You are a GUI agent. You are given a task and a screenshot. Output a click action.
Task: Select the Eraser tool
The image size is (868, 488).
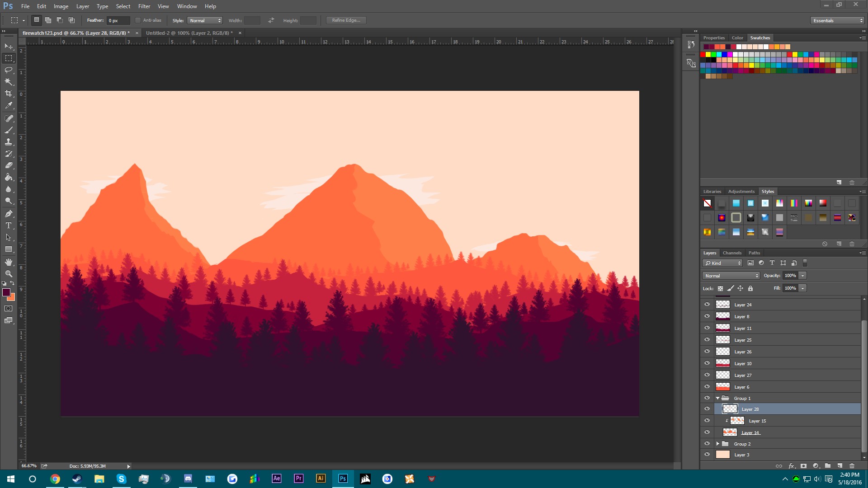9,165
